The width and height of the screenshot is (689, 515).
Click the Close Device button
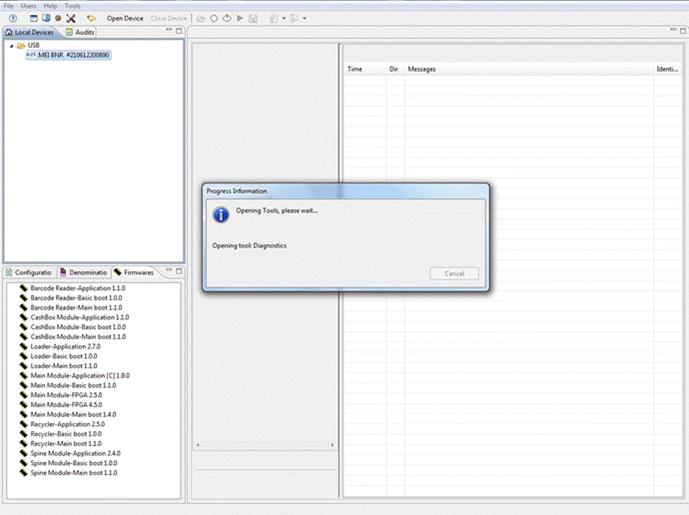[x=169, y=18]
